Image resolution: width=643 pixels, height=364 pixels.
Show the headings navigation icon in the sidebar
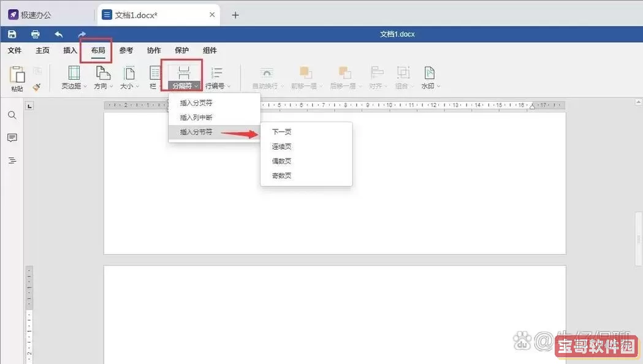click(12, 161)
